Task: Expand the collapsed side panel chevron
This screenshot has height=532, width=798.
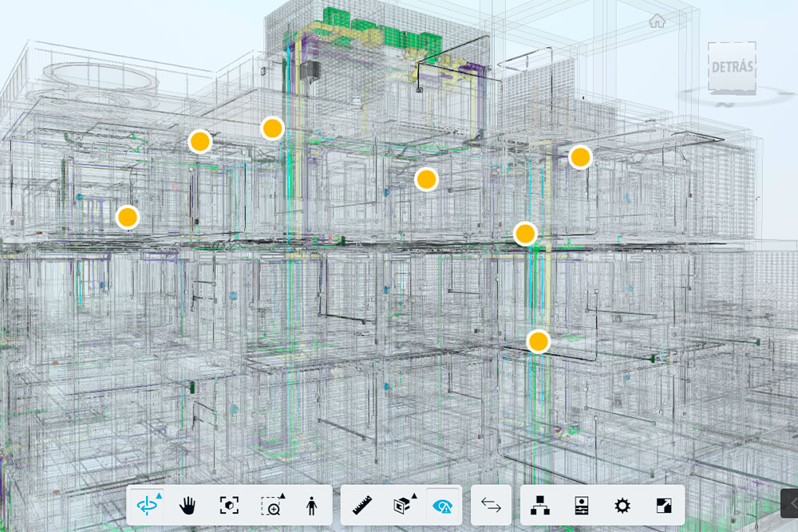Action: (x=790, y=502)
